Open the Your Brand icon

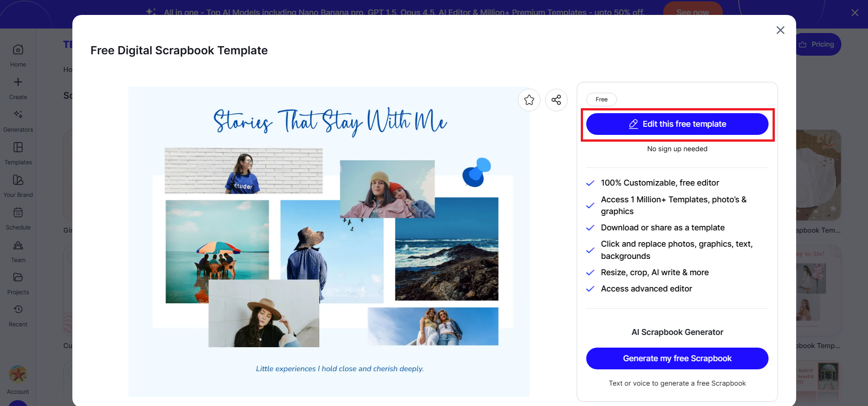(18, 180)
